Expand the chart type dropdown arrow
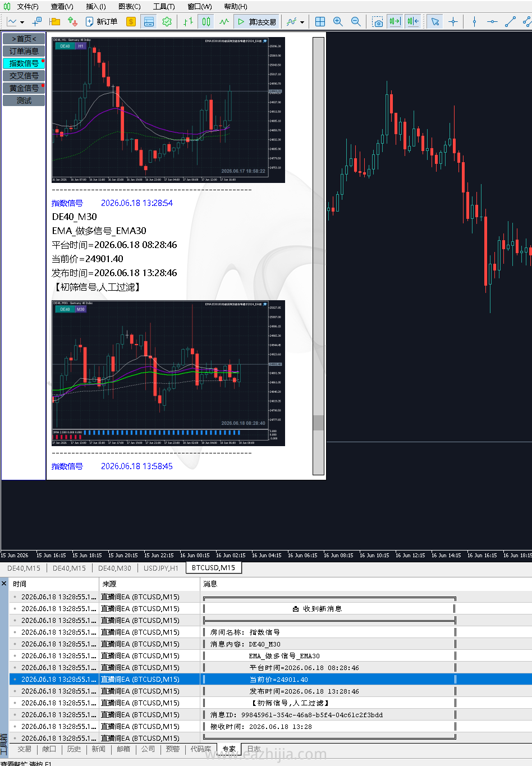Screen dimensions: 532x766 click(x=22, y=22)
